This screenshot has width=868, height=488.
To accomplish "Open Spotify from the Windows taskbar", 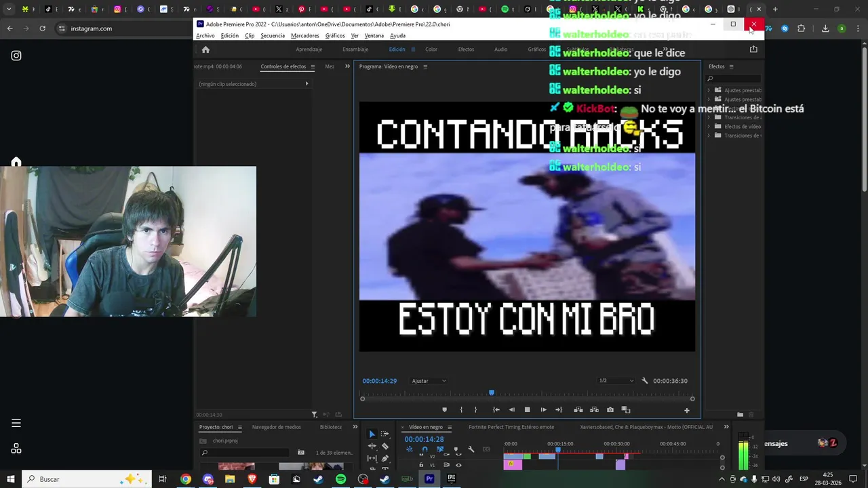I will [340, 479].
